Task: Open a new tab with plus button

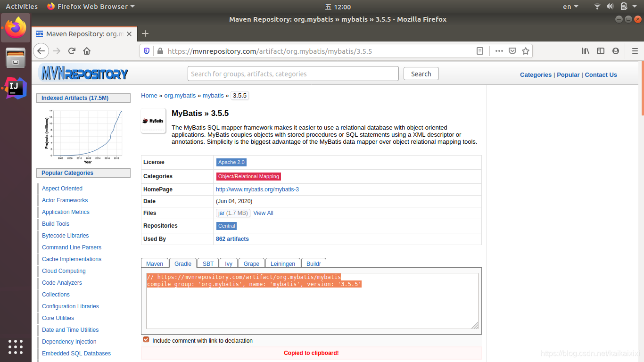Action: (145, 33)
